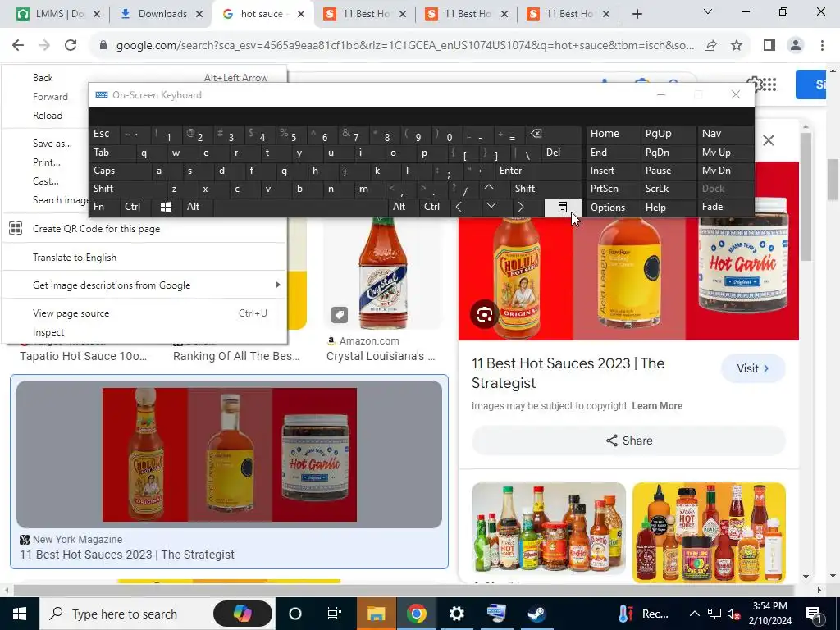Open a new tab with plus button
Screen dimensions: 840x630
point(637,14)
